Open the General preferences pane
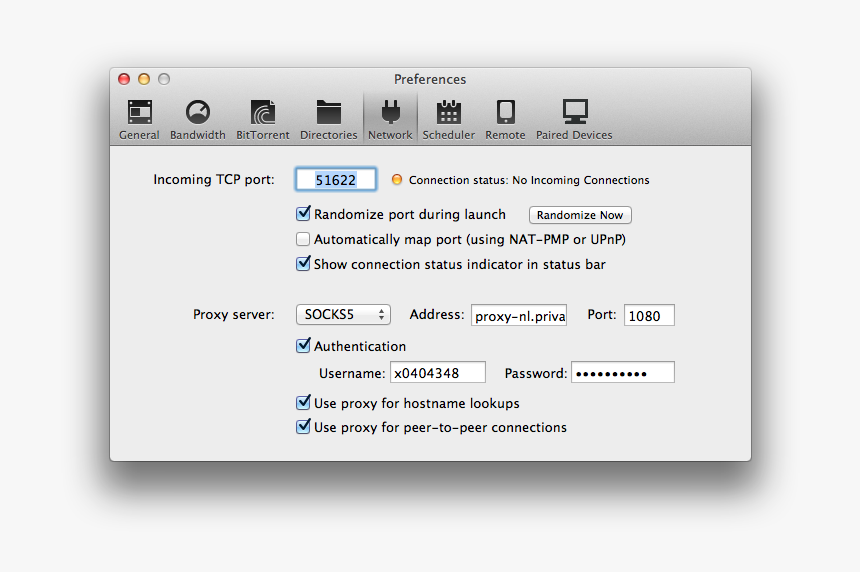The width and height of the screenshot is (860, 572). coord(139,119)
